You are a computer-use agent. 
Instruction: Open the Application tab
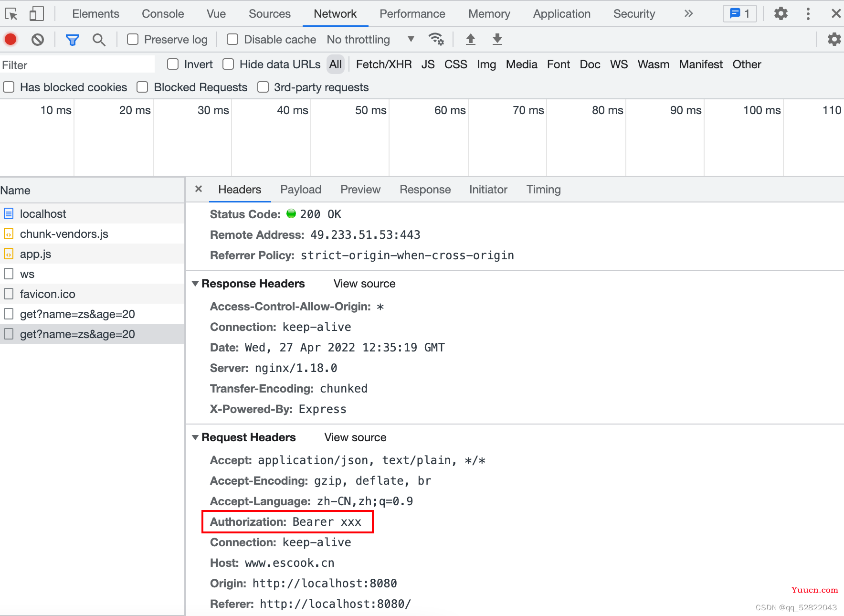coord(562,14)
